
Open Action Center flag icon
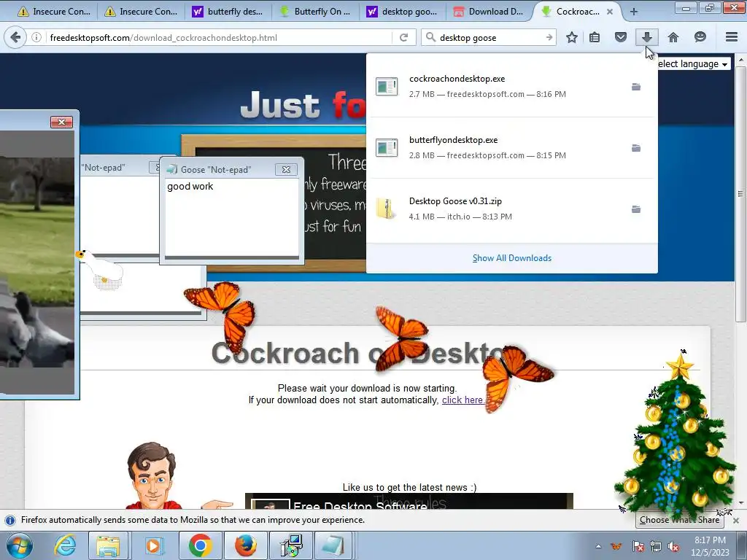click(x=638, y=546)
